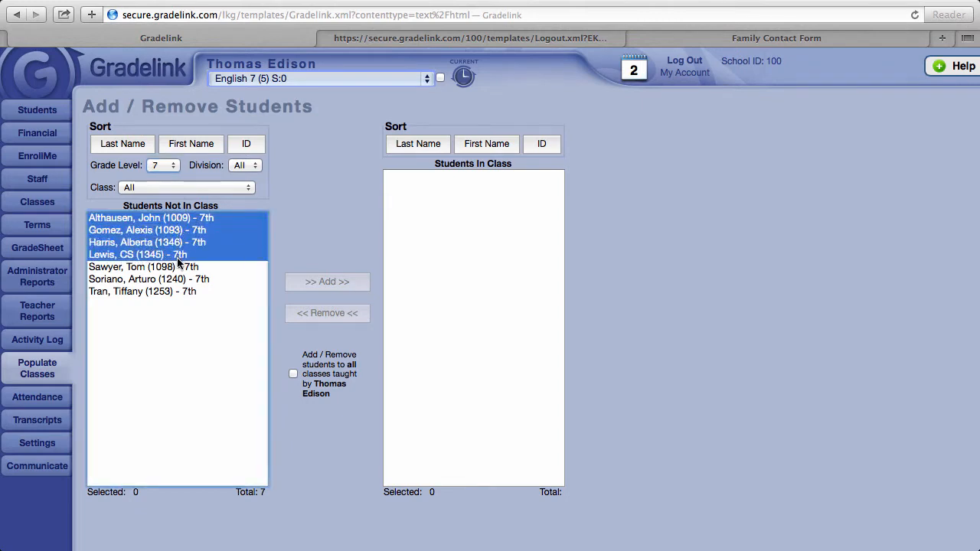
Task: Reload page with the refresh icon
Action: coord(914,15)
